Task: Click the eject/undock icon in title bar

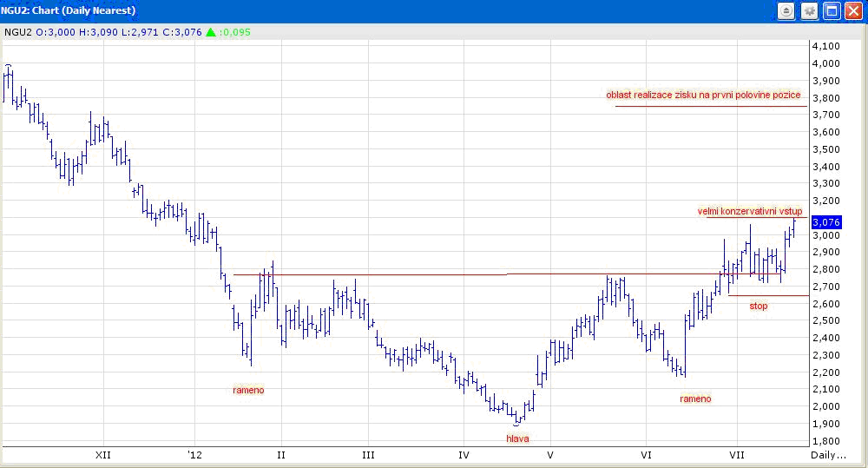Action: 786,11
